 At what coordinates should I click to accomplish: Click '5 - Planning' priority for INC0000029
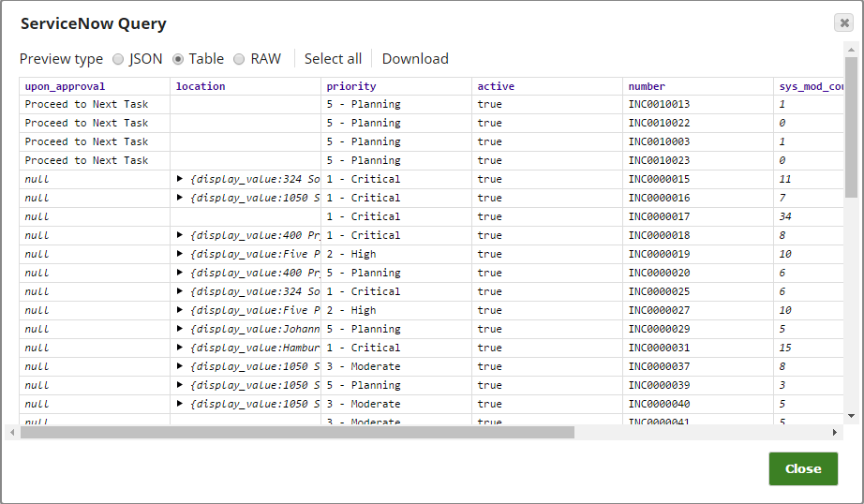[x=363, y=329]
